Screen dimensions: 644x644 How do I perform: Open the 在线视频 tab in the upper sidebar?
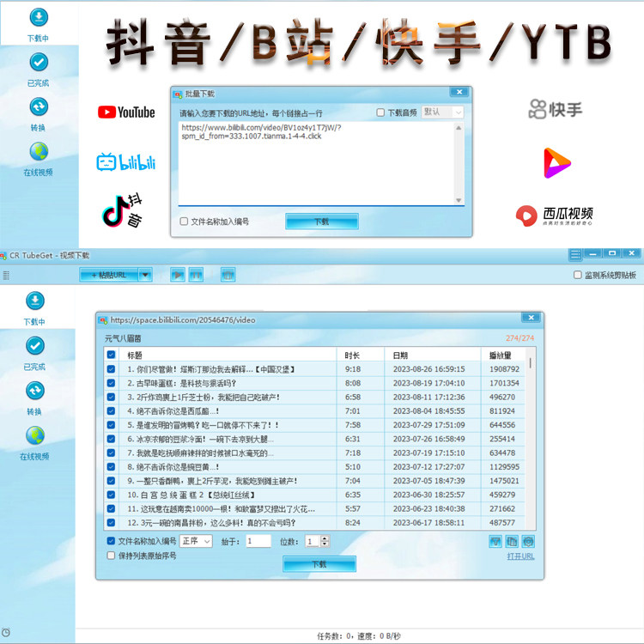(39, 159)
